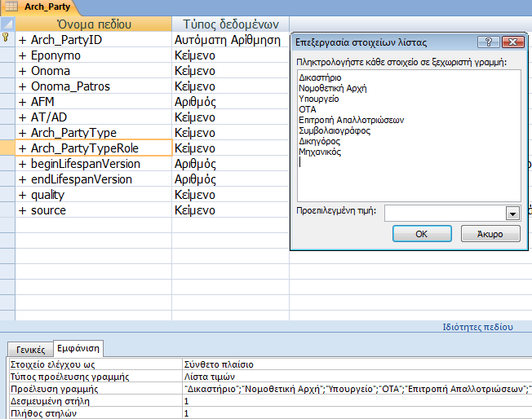Select the Δικαστήριο list entry

pyautogui.click(x=320, y=77)
